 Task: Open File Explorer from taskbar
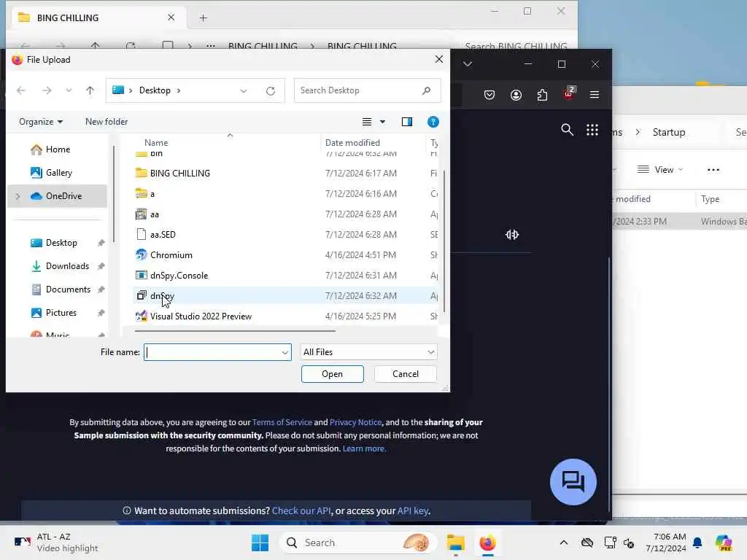[455, 542]
